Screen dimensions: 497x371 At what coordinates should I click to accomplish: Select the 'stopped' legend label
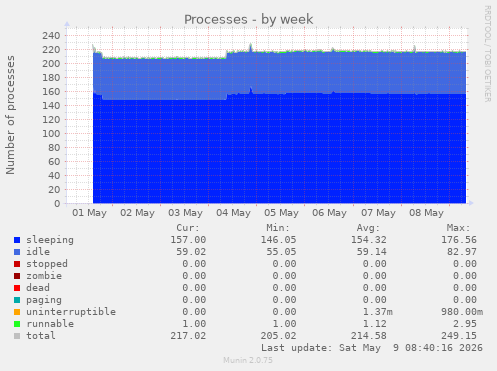pos(47,264)
